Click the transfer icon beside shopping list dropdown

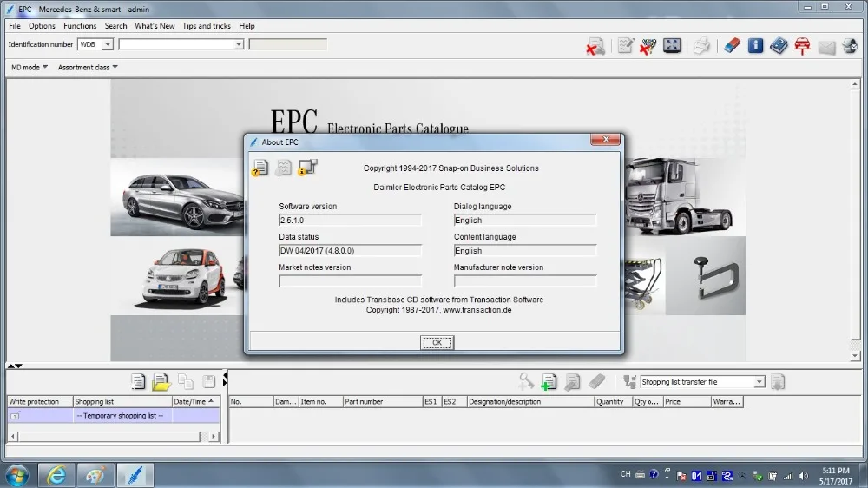tap(629, 381)
